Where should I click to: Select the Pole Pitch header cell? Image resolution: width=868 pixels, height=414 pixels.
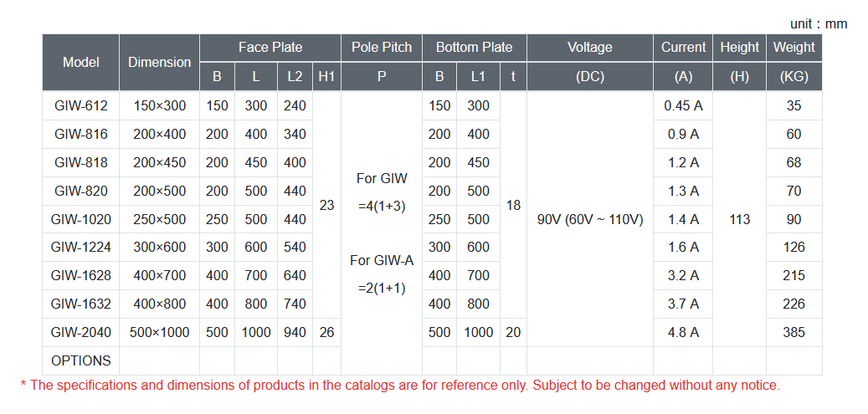coord(382,48)
